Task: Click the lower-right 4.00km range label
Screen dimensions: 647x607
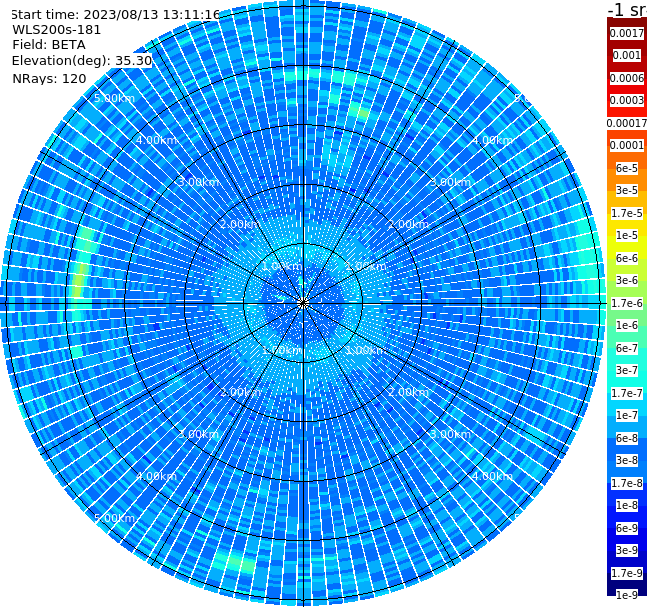Action: pyautogui.click(x=492, y=476)
